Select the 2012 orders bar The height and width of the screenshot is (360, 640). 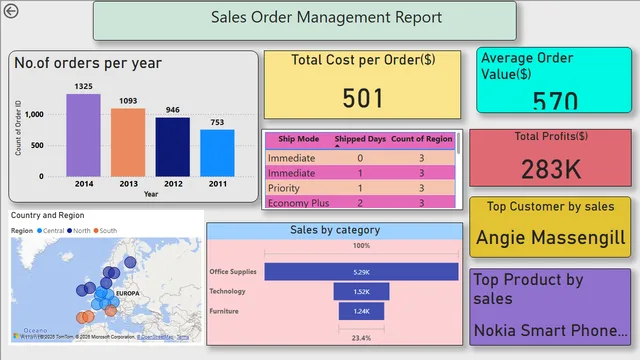[x=173, y=147]
